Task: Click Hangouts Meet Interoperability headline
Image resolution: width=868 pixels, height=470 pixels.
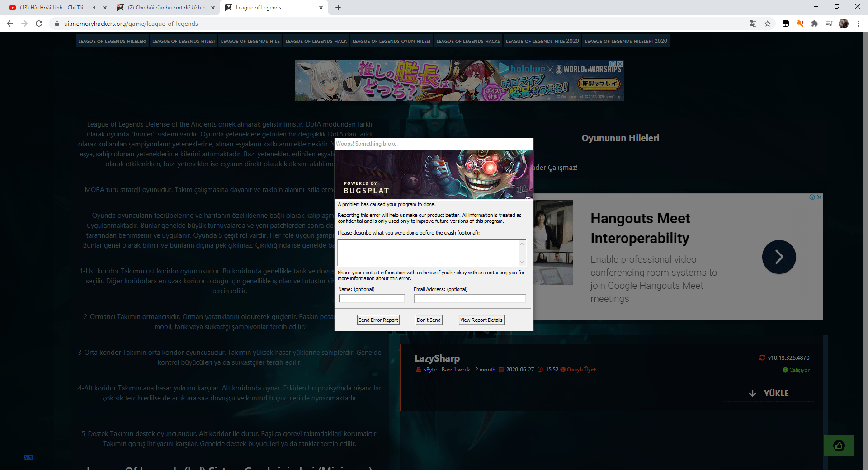Action: pyautogui.click(x=640, y=228)
